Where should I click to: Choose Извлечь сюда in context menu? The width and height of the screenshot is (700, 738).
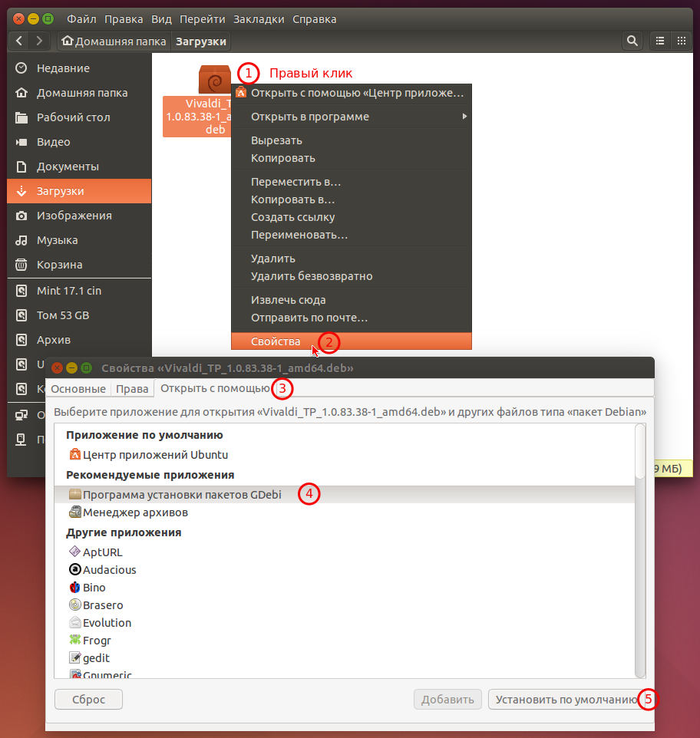click(352, 300)
